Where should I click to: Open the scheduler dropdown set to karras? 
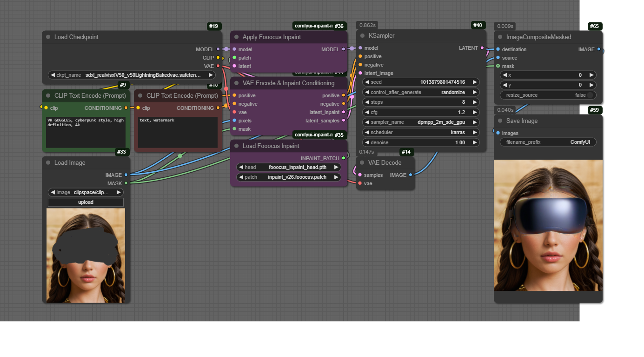[420, 132]
